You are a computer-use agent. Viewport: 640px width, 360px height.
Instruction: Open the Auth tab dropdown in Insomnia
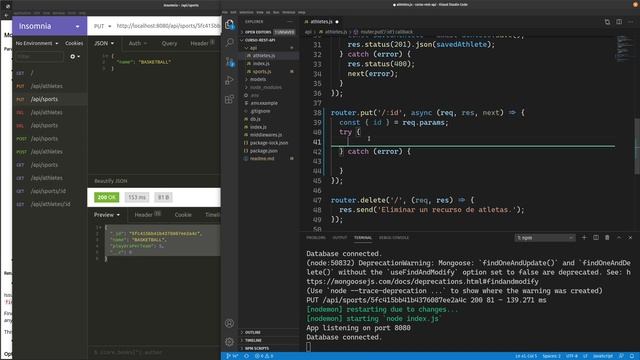tap(138, 43)
